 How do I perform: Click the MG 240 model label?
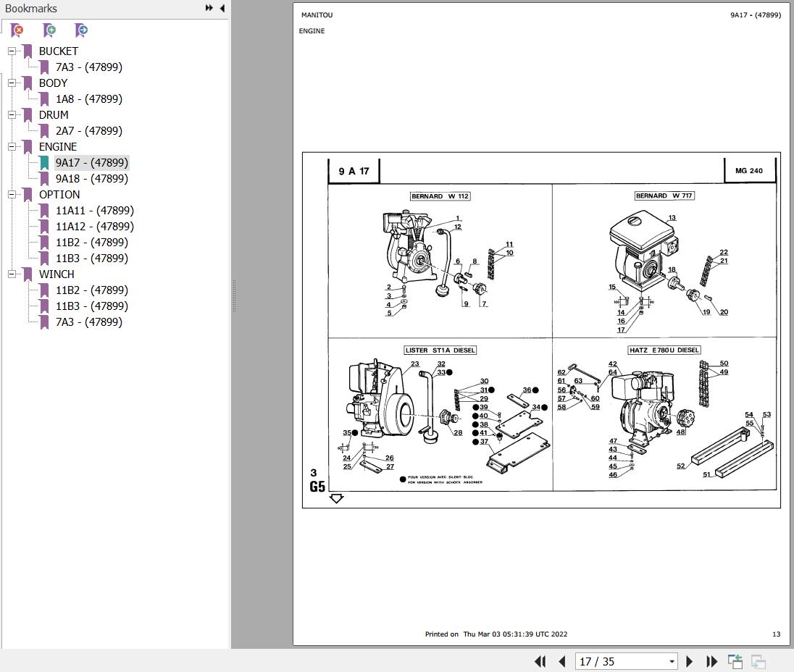click(749, 171)
